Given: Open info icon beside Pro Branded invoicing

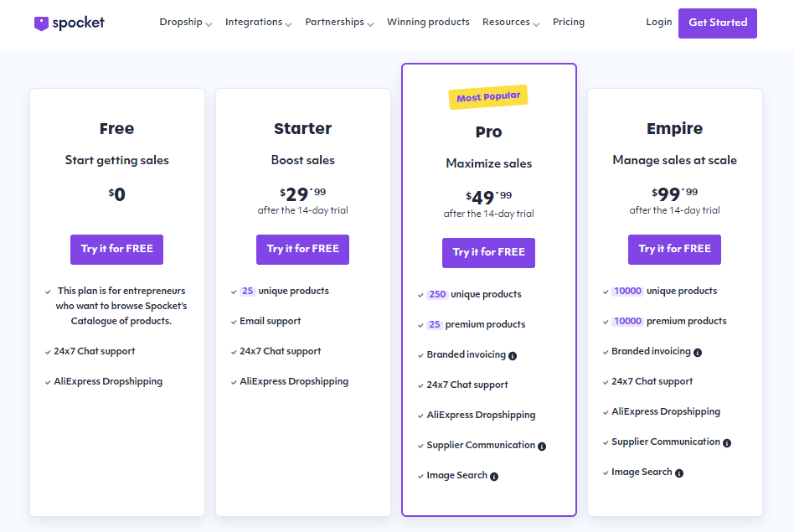Looking at the screenshot, I should point(513,356).
